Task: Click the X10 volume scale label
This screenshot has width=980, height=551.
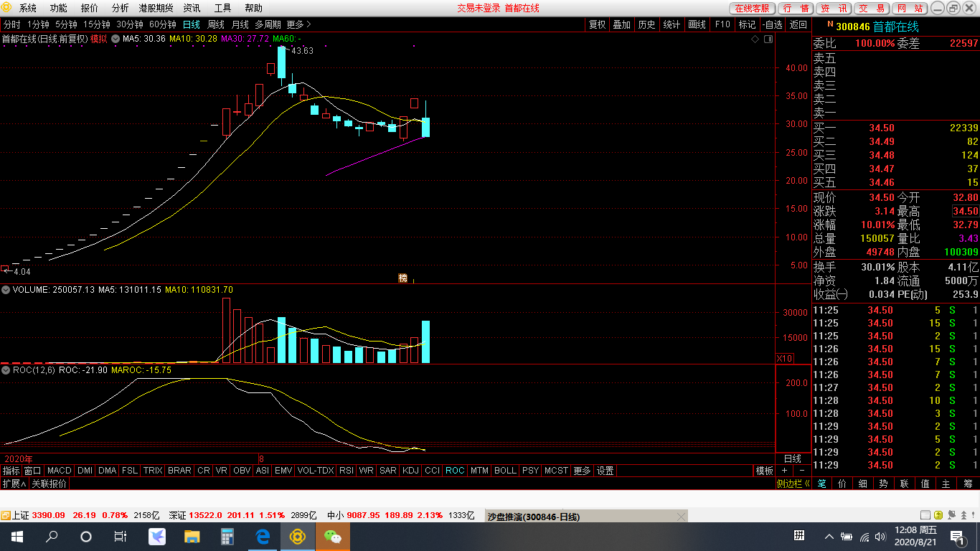Action: (x=785, y=358)
